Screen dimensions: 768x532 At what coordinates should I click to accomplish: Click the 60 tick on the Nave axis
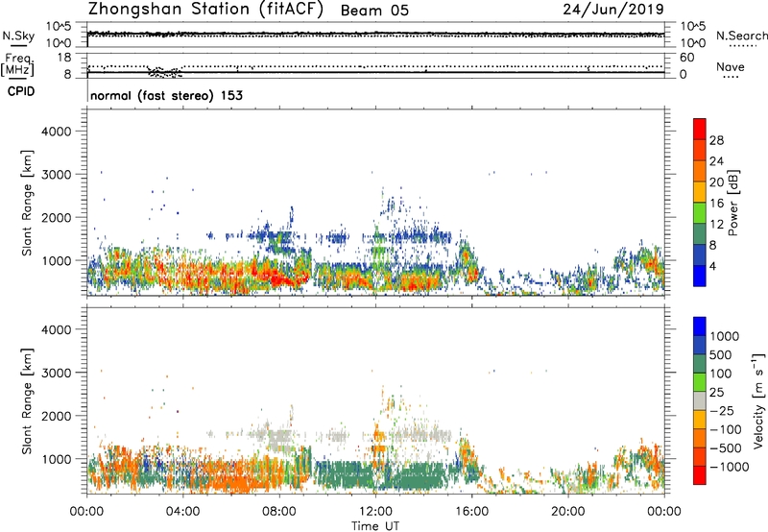(686, 58)
